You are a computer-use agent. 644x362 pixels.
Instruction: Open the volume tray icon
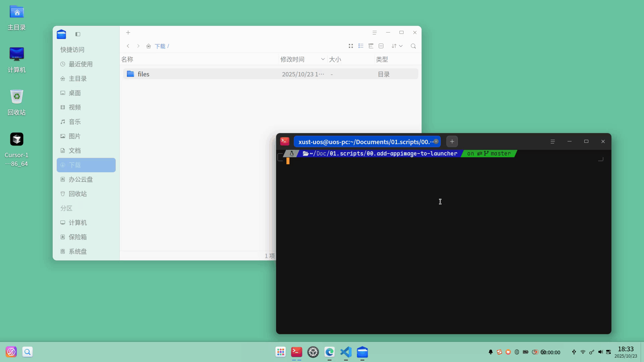pos(600,352)
